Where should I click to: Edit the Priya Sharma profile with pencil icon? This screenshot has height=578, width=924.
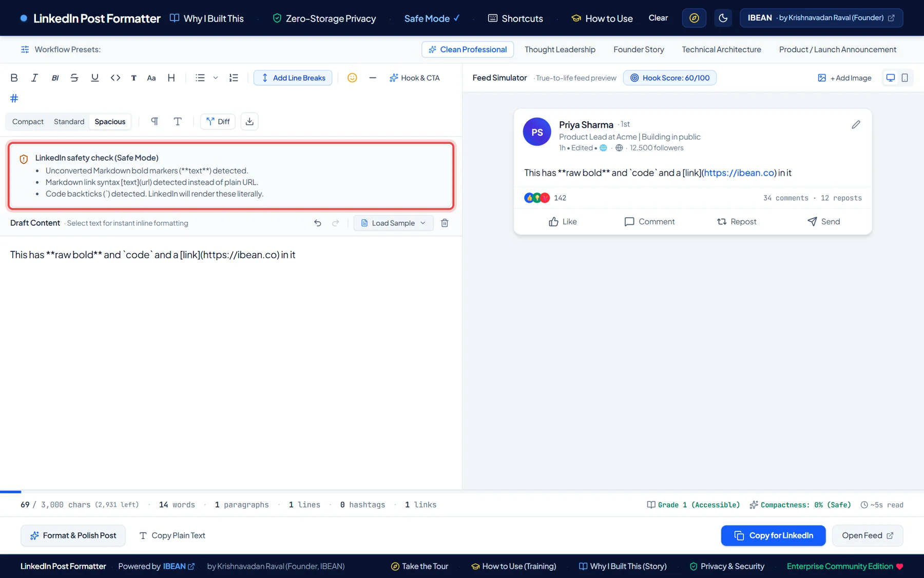(x=856, y=125)
